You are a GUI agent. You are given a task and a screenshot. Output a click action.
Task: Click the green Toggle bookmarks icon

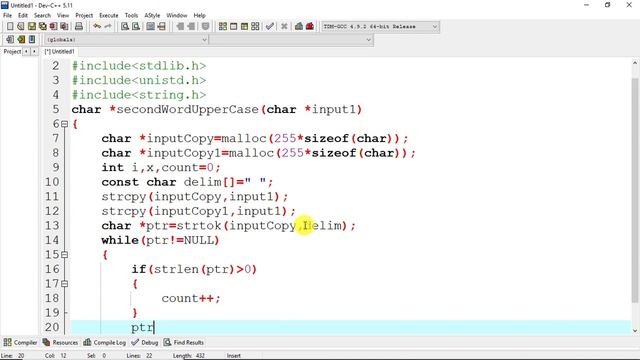click(21, 40)
